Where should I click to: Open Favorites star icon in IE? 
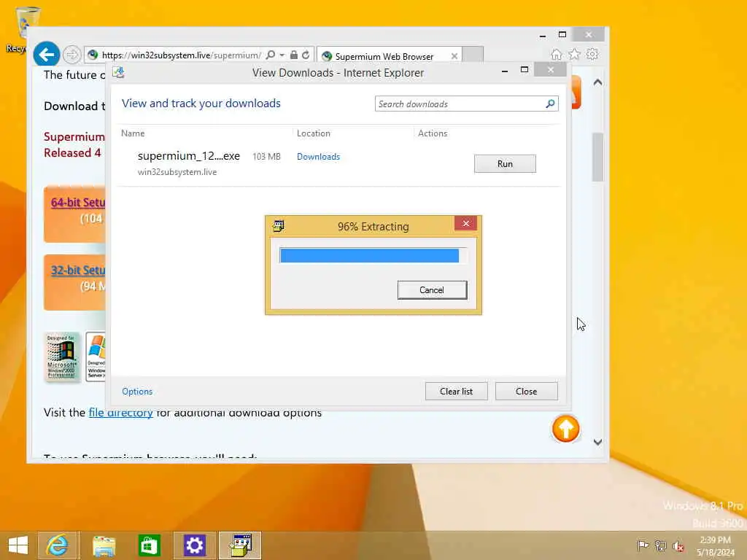pyautogui.click(x=574, y=54)
